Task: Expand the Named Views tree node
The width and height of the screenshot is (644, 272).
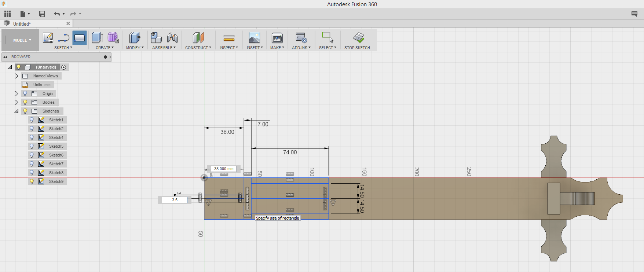Action: 16,76
